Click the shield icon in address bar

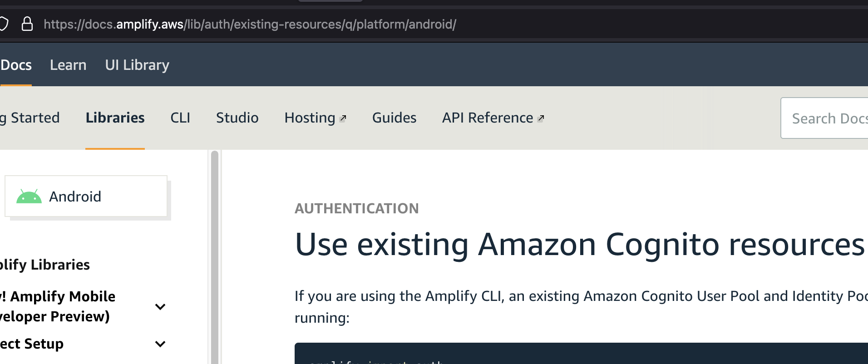click(x=4, y=24)
